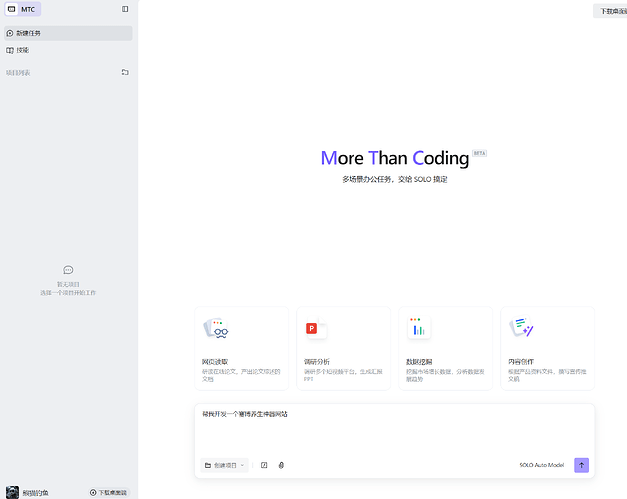Open the SOLO Auto Model selector
This screenshot has width=627, height=499.
(x=541, y=465)
